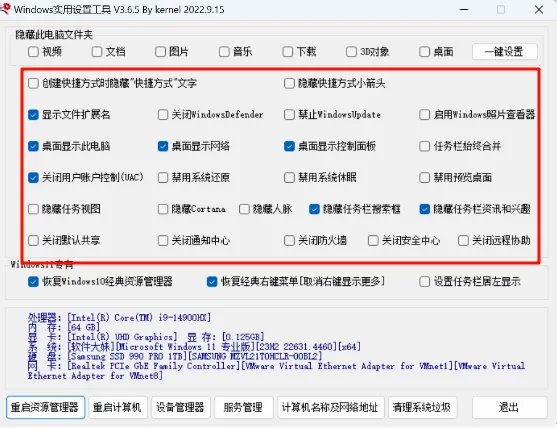Image resolution: width=557 pixels, height=428 pixels.
Task: Check the 桌面 folder checkbox
Action: [424, 52]
